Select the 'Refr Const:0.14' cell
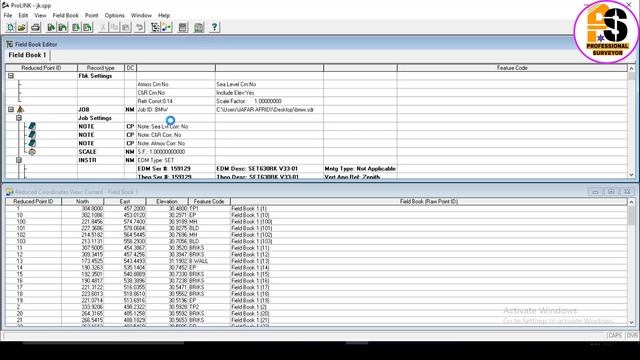This screenshot has width=640, height=360. [176, 101]
